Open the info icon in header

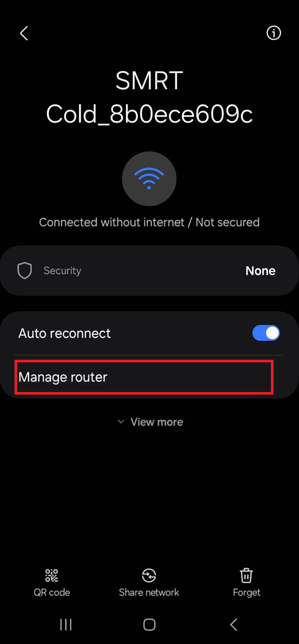pos(274,33)
